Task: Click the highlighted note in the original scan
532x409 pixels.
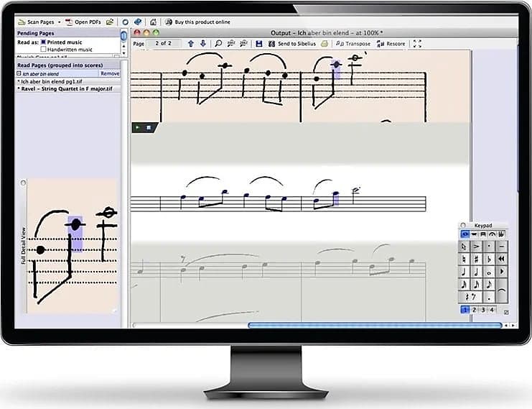Action: click(x=336, y=64)
